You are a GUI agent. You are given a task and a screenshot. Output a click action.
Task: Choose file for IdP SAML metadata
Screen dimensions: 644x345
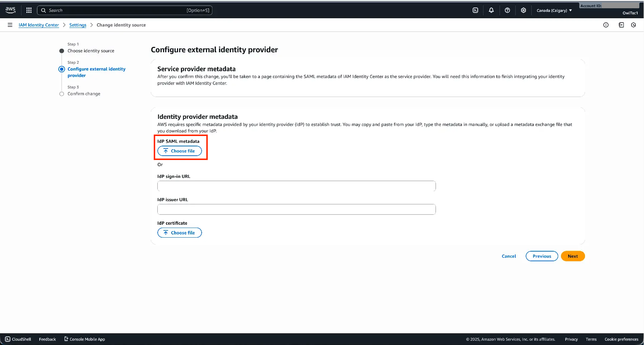tap(180, 151)
